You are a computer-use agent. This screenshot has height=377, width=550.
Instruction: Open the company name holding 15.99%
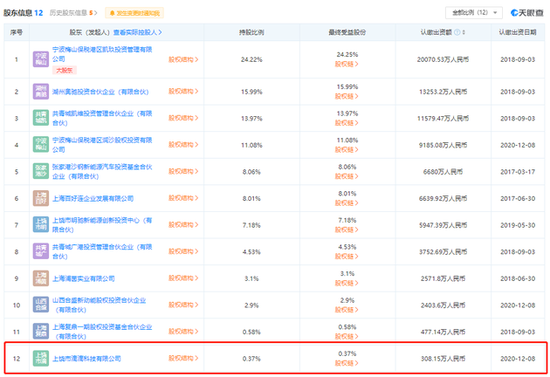100,92
